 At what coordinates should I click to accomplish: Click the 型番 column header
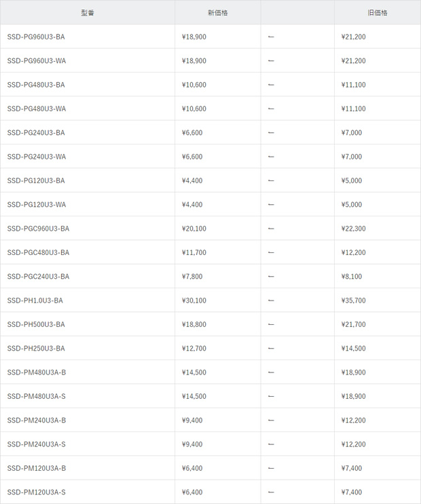87,13
